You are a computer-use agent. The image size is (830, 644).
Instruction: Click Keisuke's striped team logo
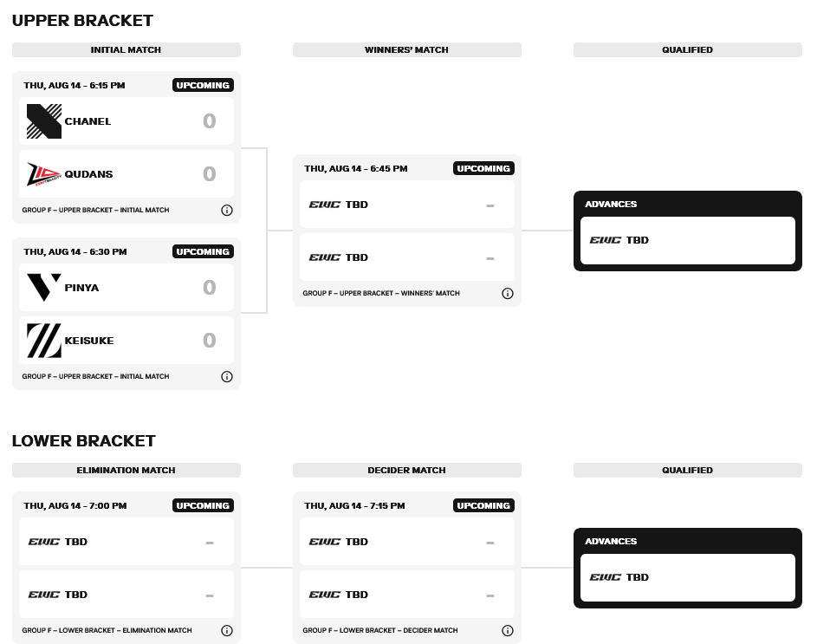pos(44,341)
